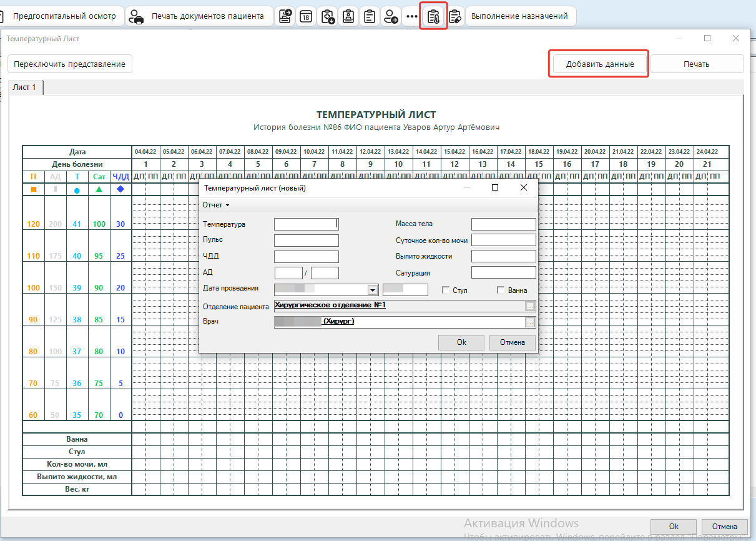Click the История болезни №86 patient line
Viewport: 756px width, 541px height.
376,127
